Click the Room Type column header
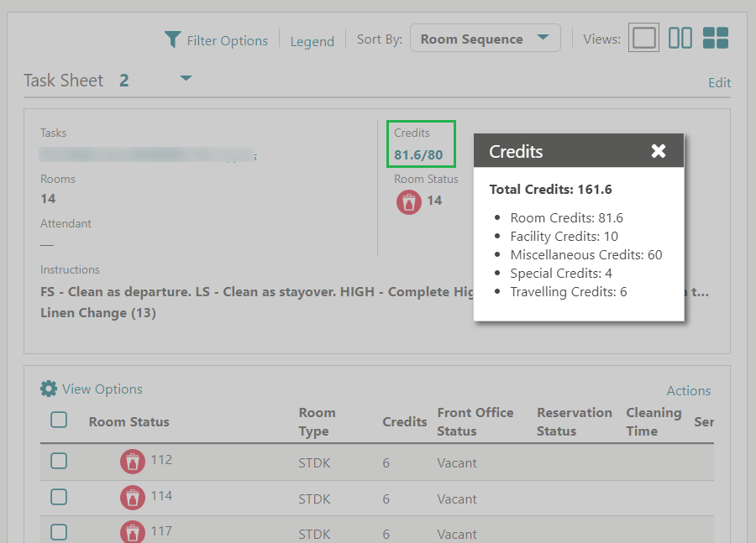This screenshot has width=756, height=543. (317, 421)
